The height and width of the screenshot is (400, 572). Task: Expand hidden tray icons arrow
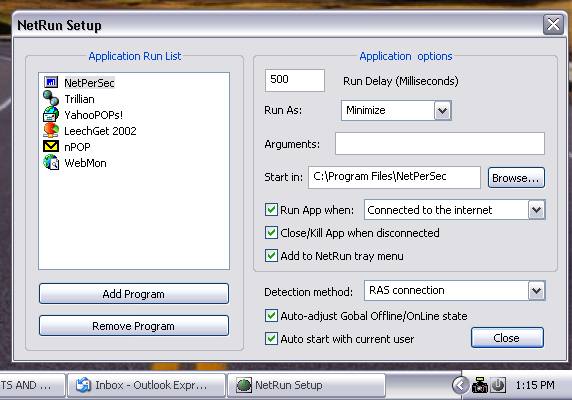pos(460,385)
